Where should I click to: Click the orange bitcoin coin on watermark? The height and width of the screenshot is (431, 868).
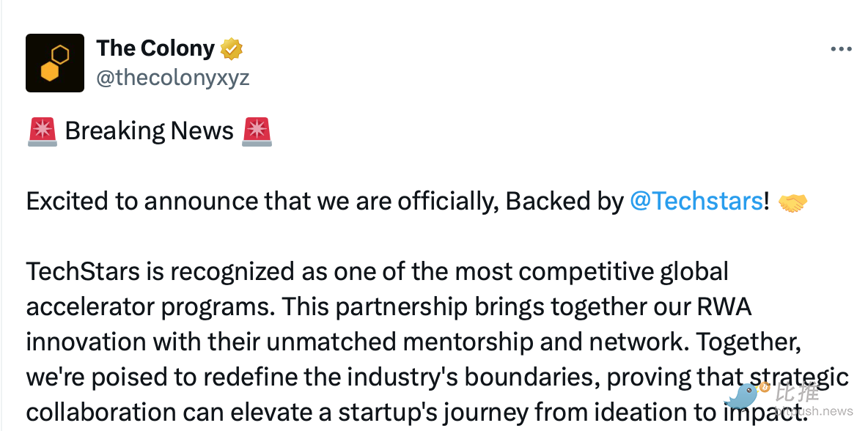[764, 387]
